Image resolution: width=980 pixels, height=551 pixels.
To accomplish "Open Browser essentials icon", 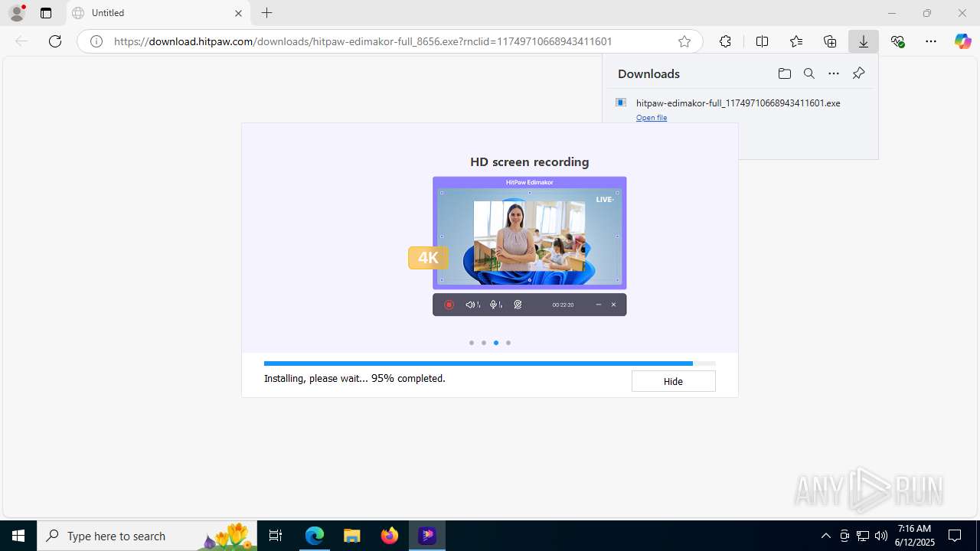I will coord(898,41).
